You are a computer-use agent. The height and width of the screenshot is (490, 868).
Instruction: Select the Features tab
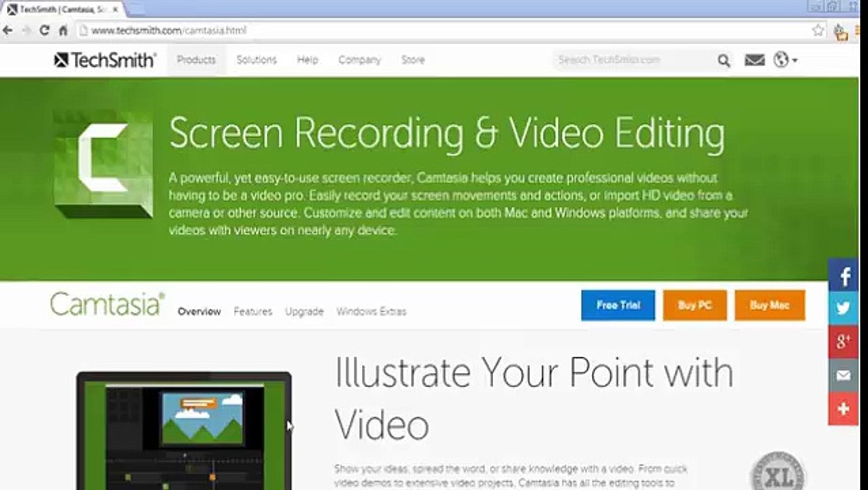[x=253, y=312]
